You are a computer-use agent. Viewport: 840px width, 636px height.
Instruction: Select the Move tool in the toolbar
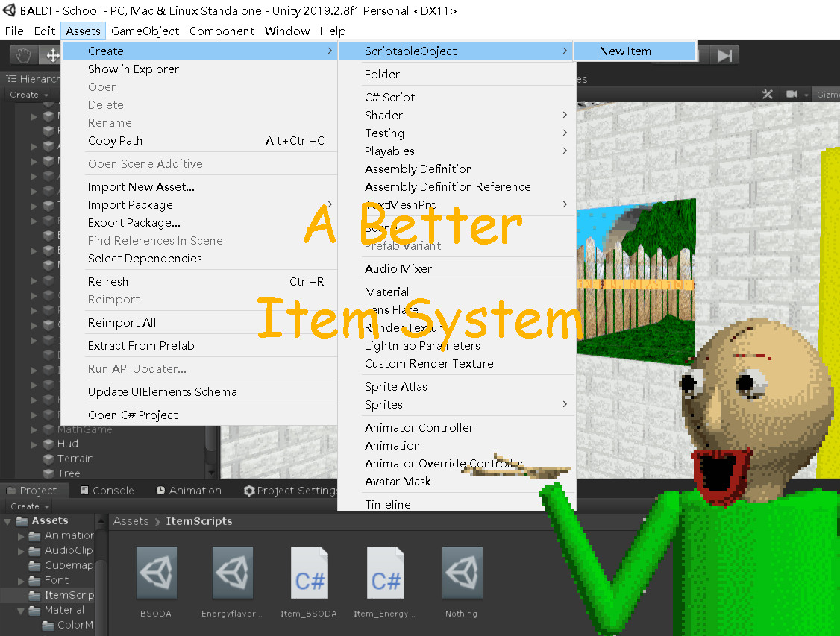51,54
